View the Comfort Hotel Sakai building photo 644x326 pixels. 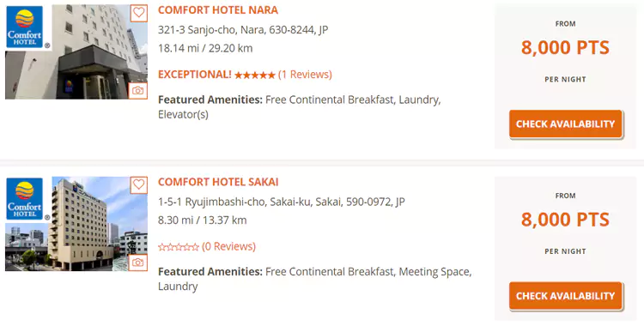click(76, 224)
